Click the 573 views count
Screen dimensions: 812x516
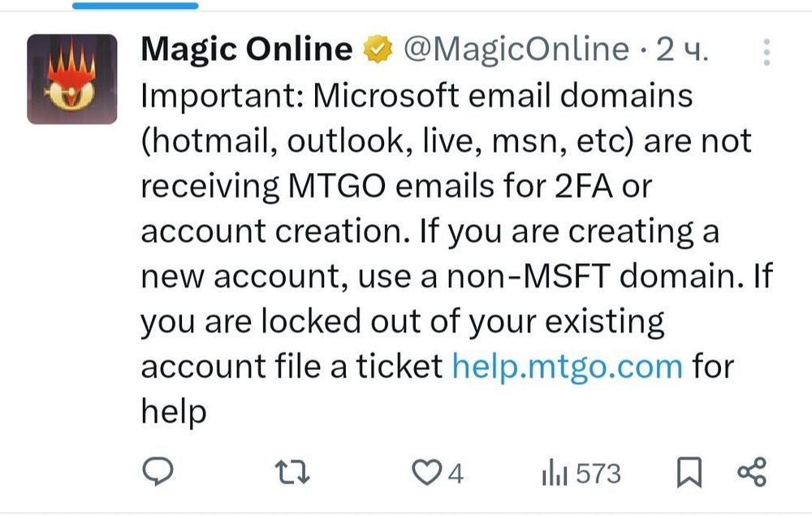(x=598, y=473)
